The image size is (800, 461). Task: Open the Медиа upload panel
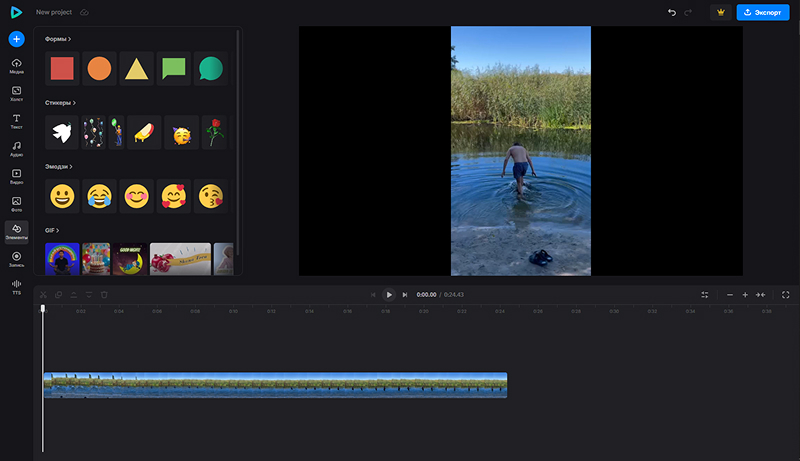click(x=16, y=66)
